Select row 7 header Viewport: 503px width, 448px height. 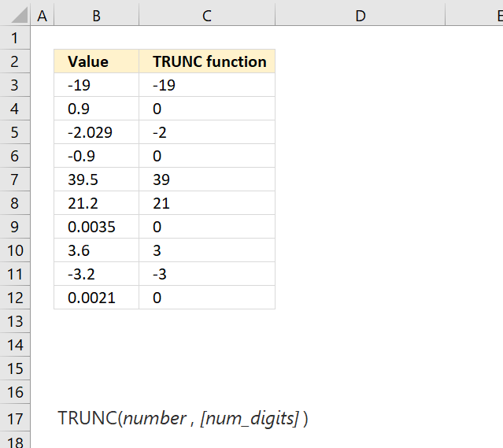15,180
